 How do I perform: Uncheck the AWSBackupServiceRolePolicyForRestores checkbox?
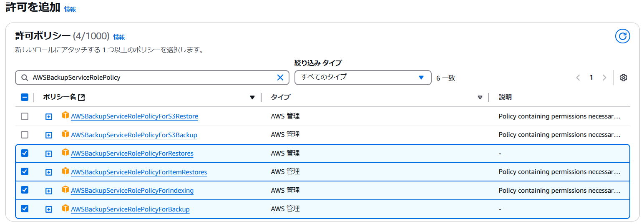25,153
